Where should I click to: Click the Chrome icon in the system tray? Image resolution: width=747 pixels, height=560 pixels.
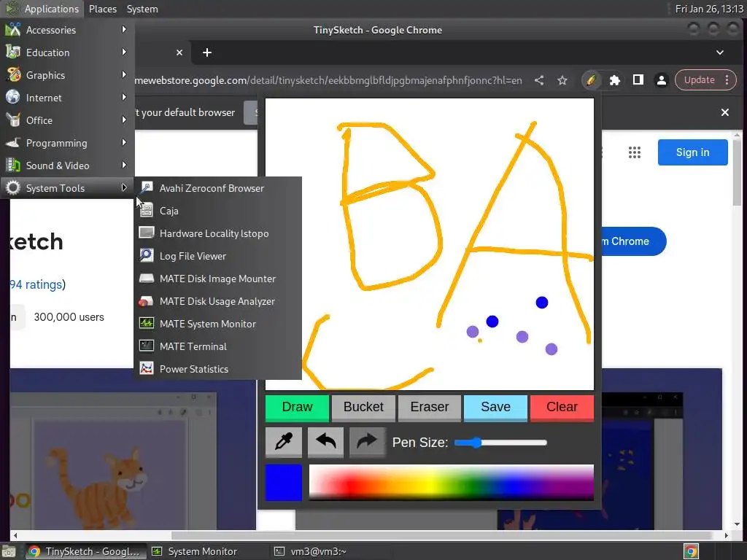(x=691, y=551)
